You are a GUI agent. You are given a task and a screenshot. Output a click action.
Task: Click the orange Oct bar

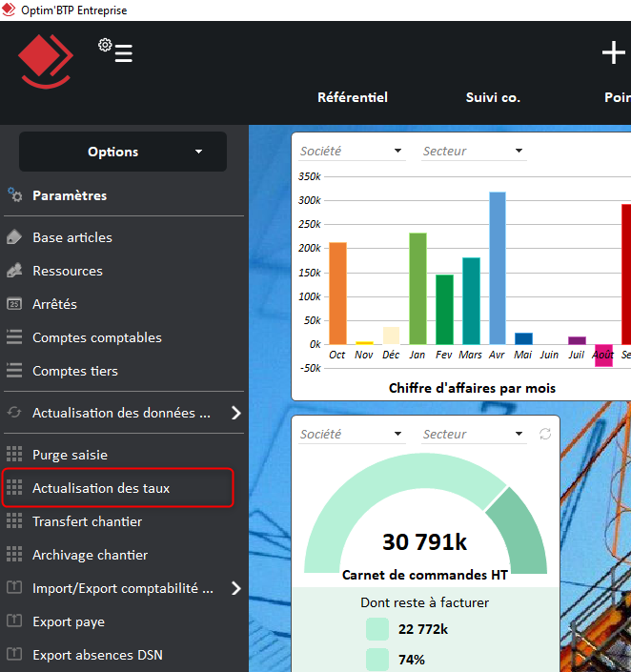(337, 294)
